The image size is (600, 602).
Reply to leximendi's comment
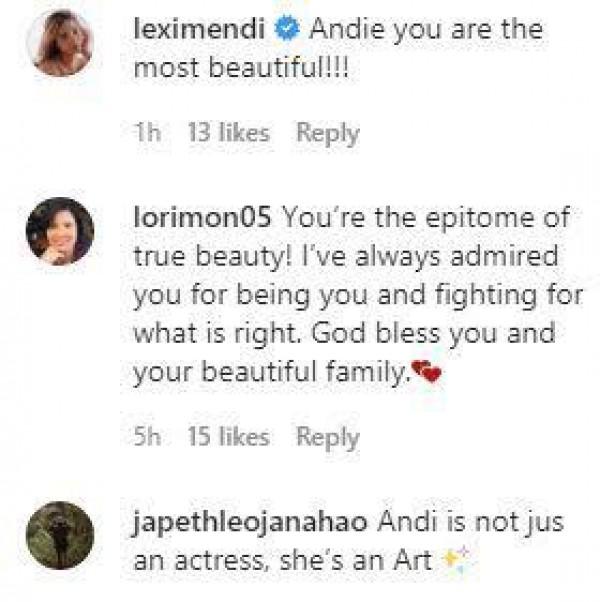(x=328, y=132)
